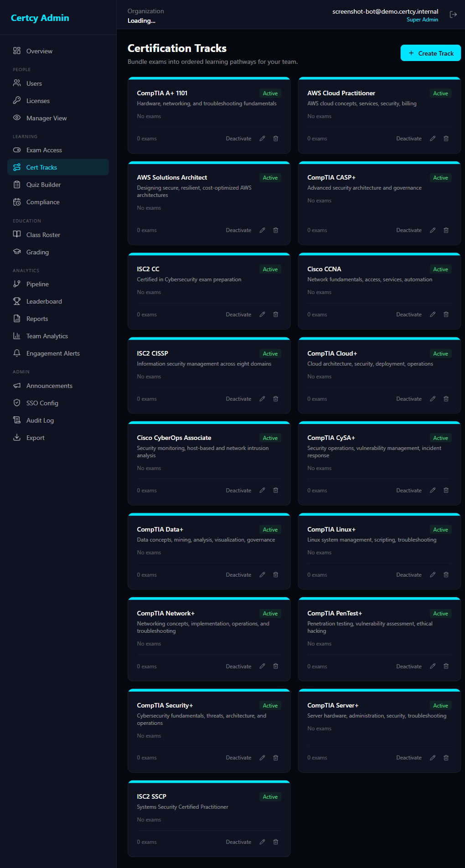Delete the CompTIA A+ 1101 track
This screenshot has width=465, height=868.
coord(276,139)
